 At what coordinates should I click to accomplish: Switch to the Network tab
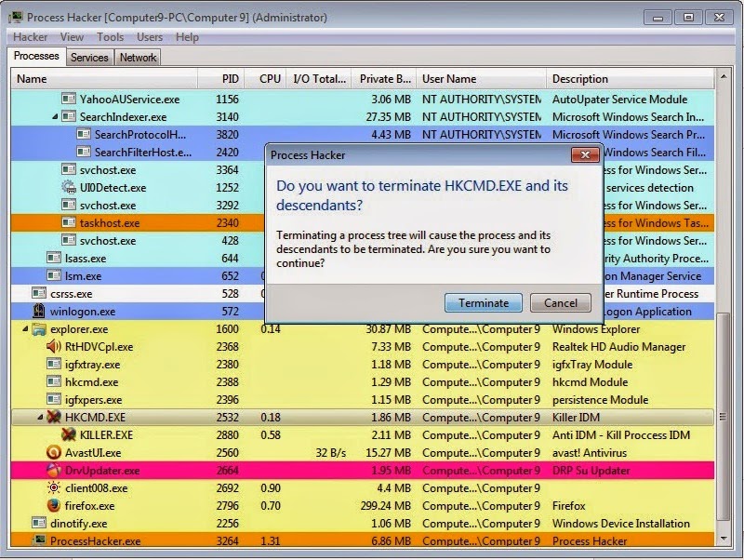click(138, 58)
